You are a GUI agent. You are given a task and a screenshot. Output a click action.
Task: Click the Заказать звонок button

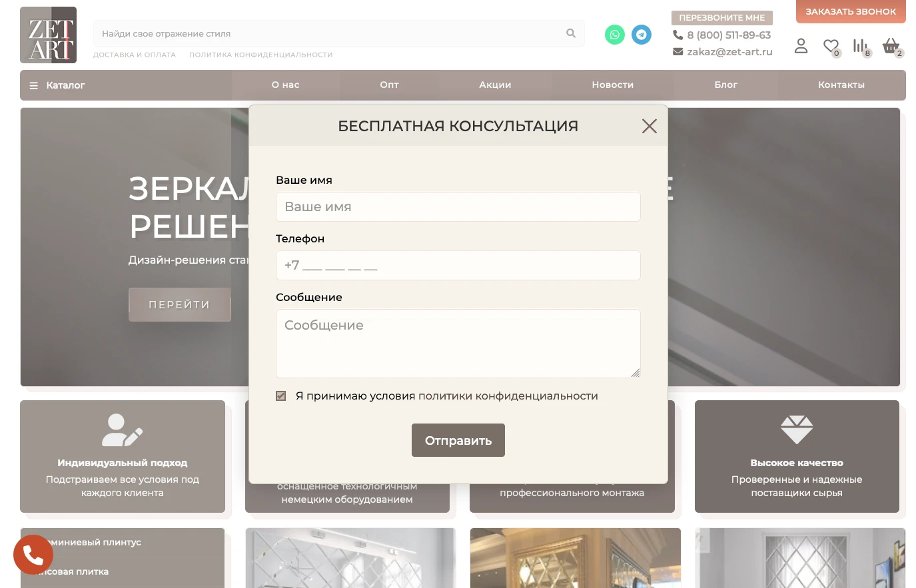pyautogui.click(x=851, y=12)
